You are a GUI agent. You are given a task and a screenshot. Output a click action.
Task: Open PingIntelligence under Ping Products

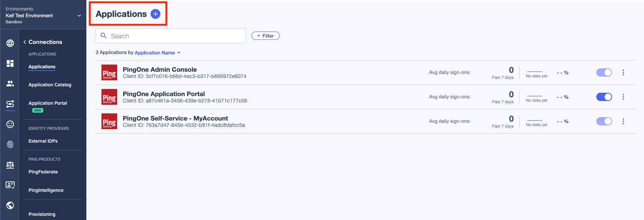click(x=46, y=190)
